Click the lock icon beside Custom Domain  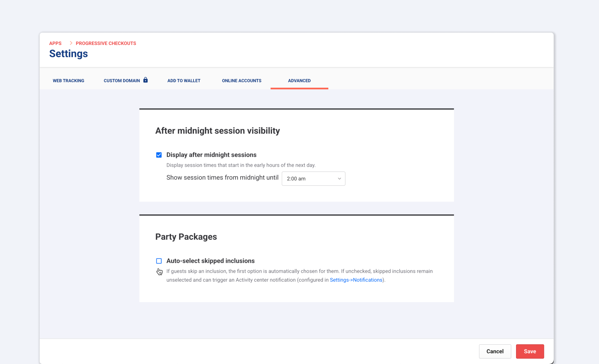[x=145, y=80]
